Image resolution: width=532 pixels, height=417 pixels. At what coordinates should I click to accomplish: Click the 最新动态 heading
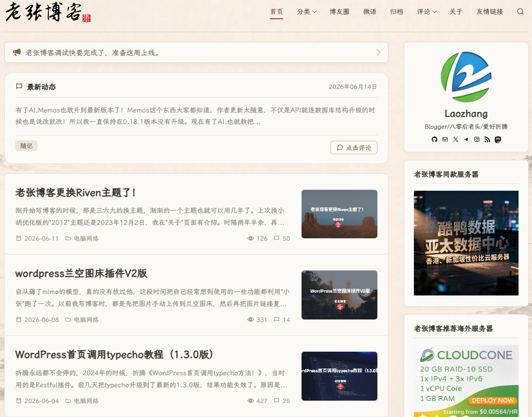point(41,87)
